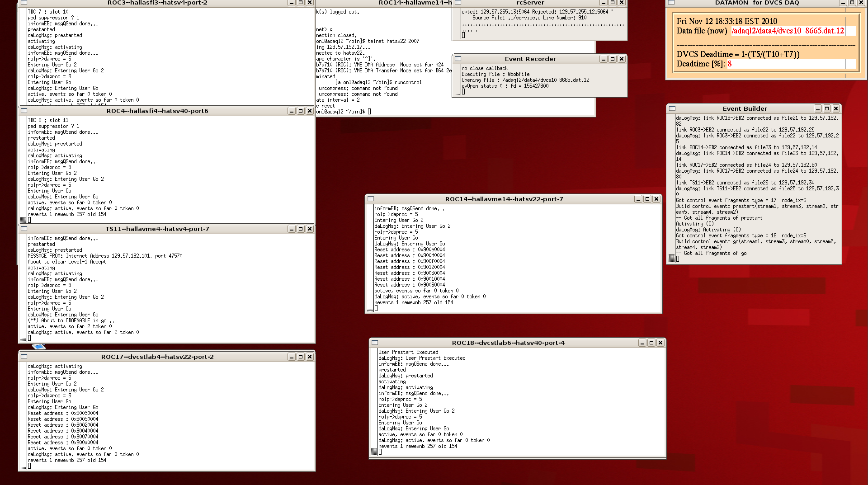The image size is (868, 485).
Task: Maximize the ROC17--dvcstlab4 terminal window
Action: [x=301, y=357]
